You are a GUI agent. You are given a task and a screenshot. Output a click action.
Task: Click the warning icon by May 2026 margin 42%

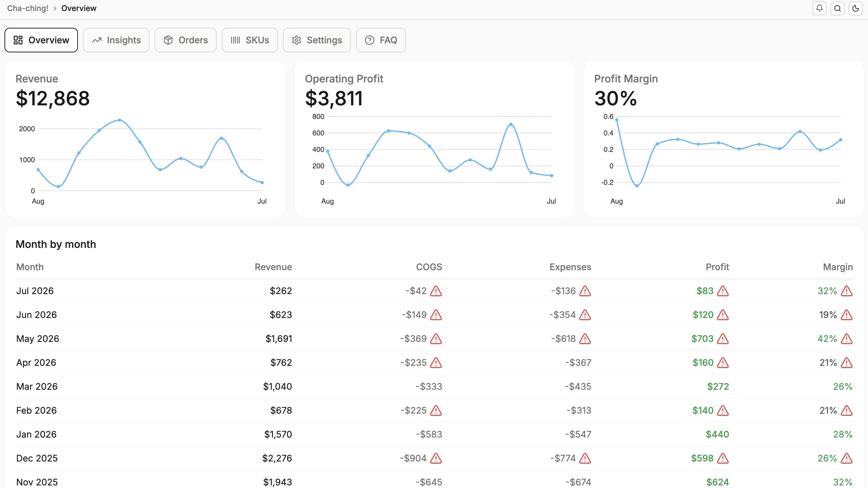pos(846,338)
